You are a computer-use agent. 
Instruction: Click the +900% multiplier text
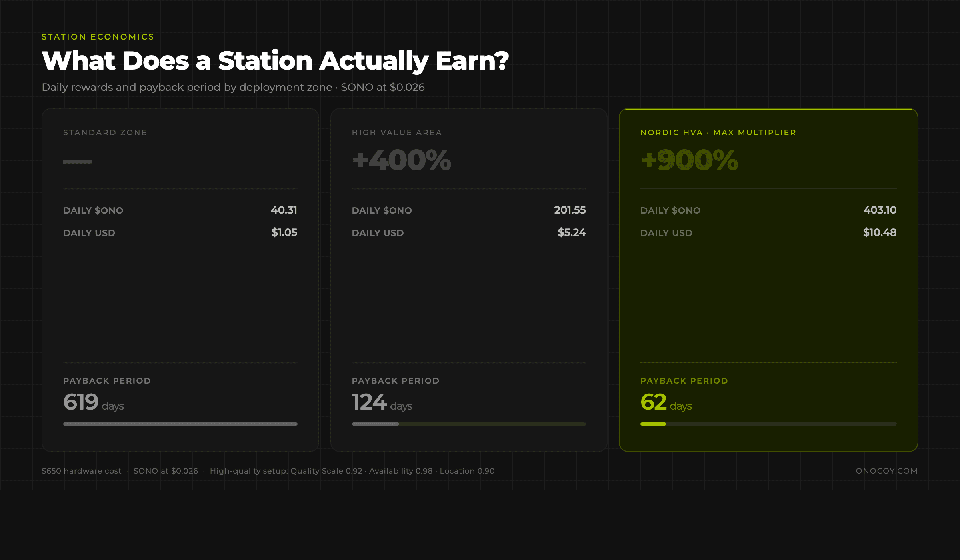[x=689, y=160]
